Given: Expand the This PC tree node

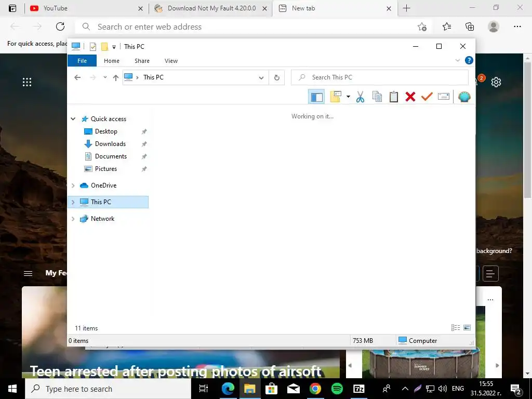Looking at the screenshot, I should (73, 202).
